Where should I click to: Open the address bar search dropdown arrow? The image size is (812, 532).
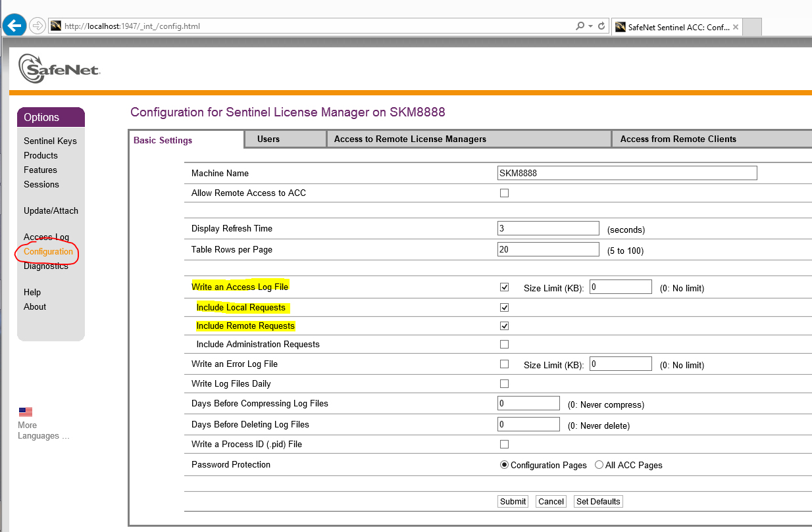point(590,26)
